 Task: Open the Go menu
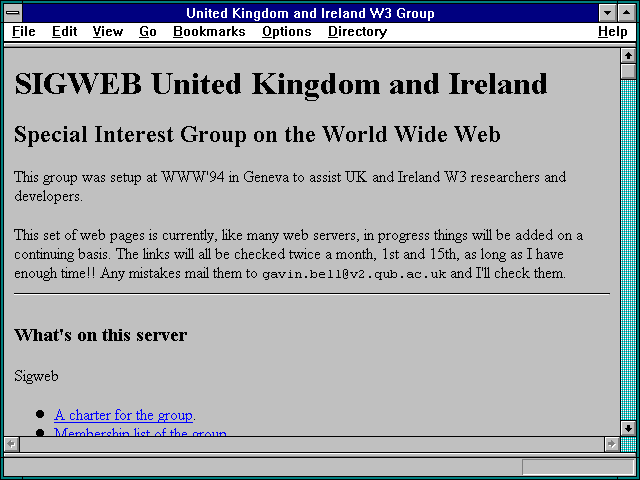tap(148, 31)
